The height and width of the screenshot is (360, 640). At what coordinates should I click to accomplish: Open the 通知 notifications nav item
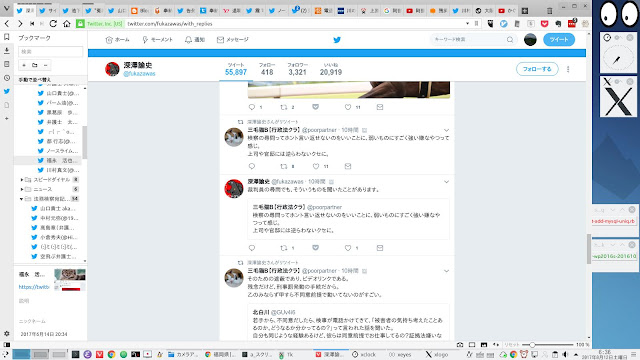195,40
